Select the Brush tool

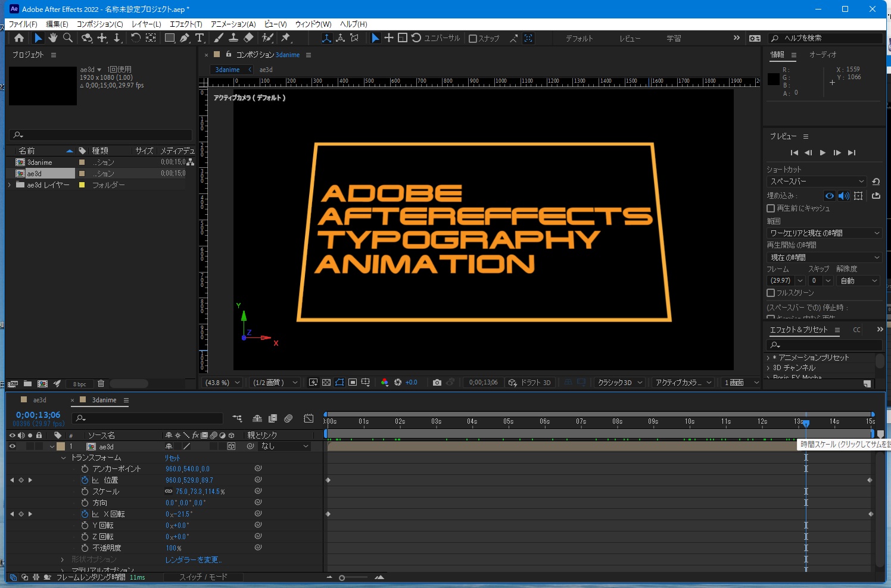click(219, 38)
